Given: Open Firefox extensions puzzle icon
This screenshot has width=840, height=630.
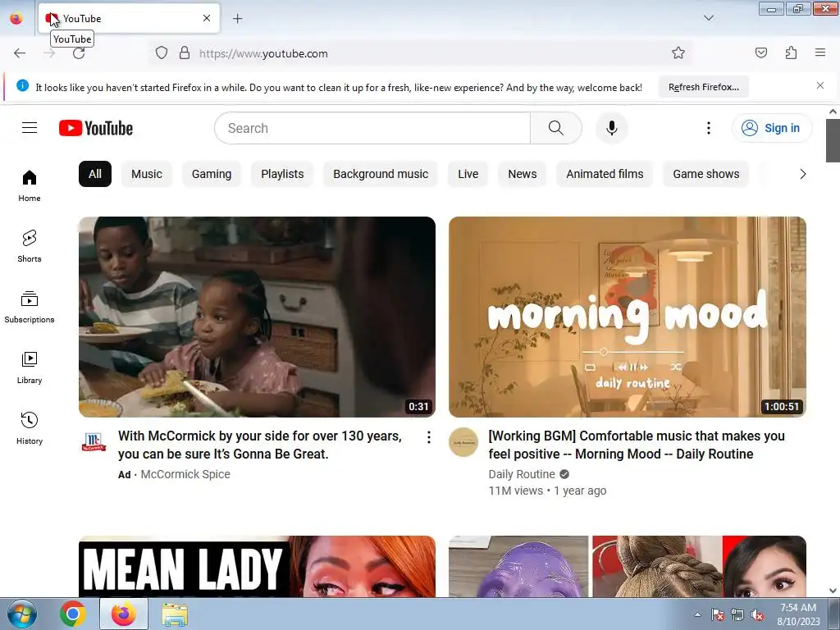Looking at the screenshot, I should click(x=791, y=52).
